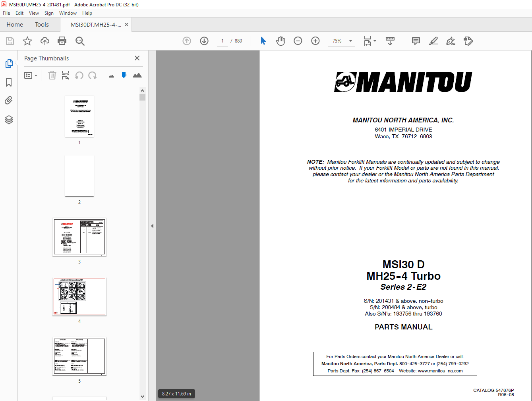Image resolution: width=532 pixels, height=401 pixels.
Task: Open the Window menu
Action: point(68,13)
